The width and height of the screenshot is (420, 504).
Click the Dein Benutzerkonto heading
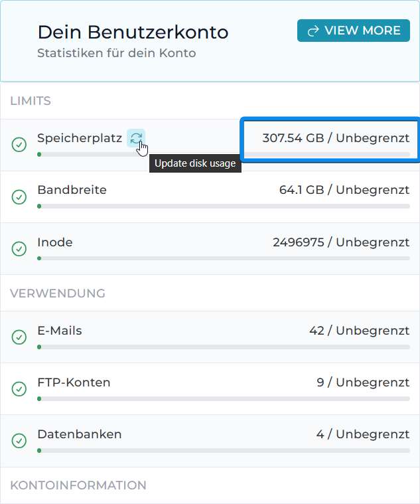133,32
